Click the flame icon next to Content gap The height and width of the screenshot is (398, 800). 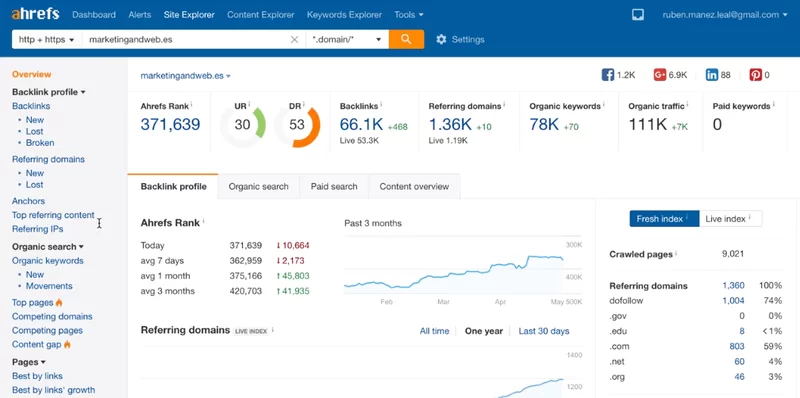pos(67,344)
